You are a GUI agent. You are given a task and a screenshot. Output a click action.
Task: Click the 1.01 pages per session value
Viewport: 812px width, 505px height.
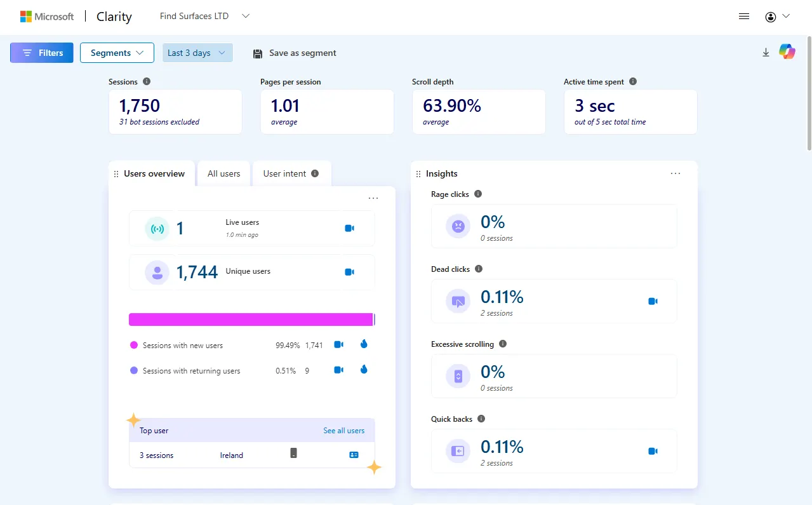click(285, 105)
